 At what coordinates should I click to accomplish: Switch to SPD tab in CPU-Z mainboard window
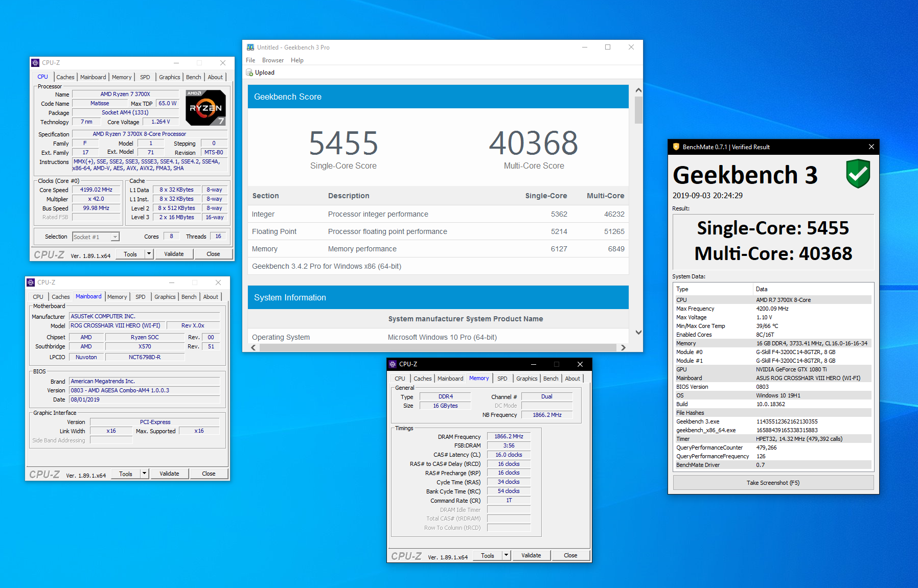(141, 297)
